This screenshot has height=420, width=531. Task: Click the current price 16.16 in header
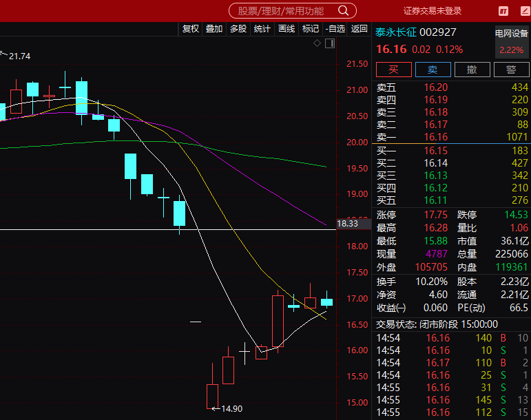(391, 50)
